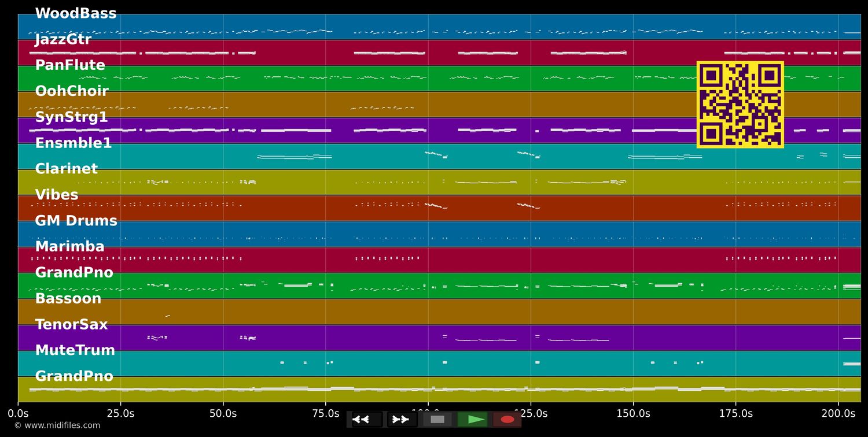Click the 200.0s timeline marker

(x=839, y=413)
